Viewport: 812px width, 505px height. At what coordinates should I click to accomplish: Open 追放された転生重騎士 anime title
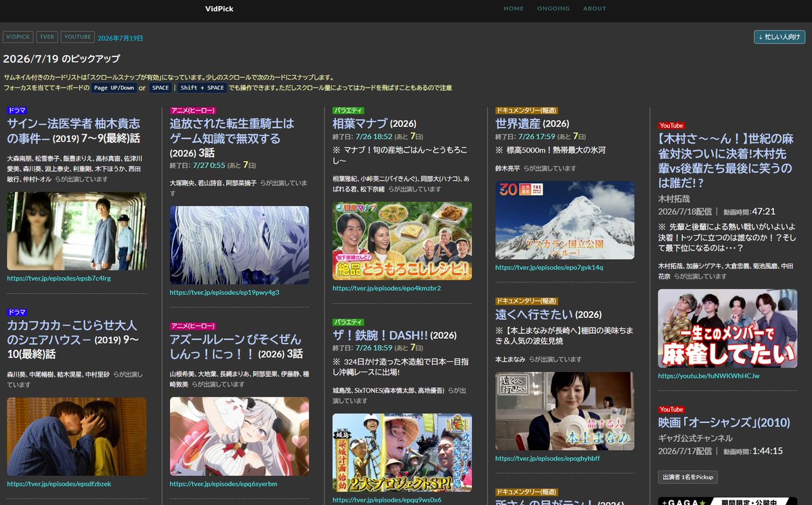232,138
